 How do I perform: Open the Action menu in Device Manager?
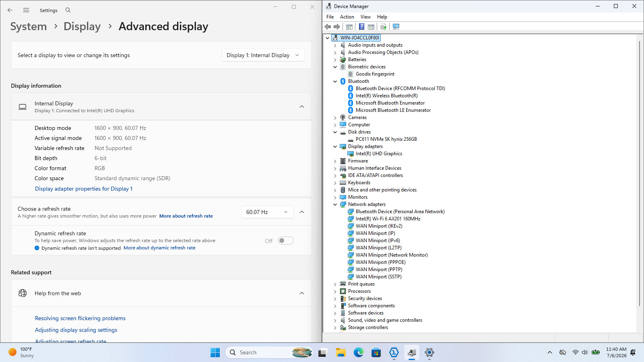[347, 17]
